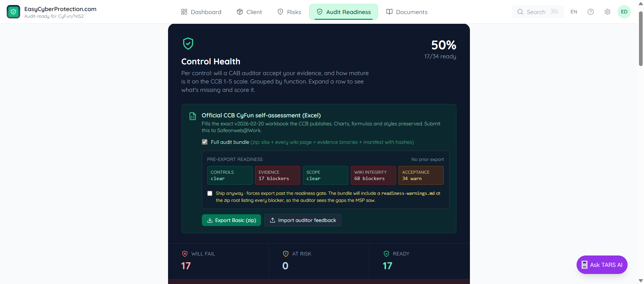
Task: Click the WILL FAIL shield icon
Action: coord(185,254)
